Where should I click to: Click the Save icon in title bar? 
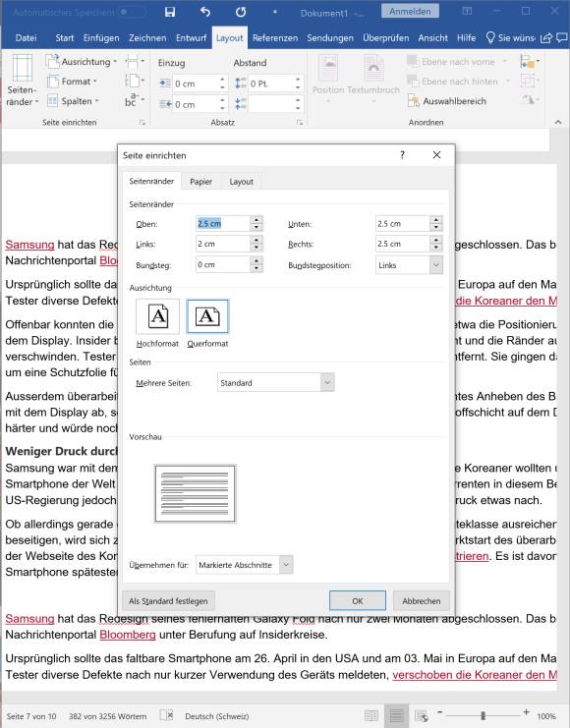(x=170, y=13)
